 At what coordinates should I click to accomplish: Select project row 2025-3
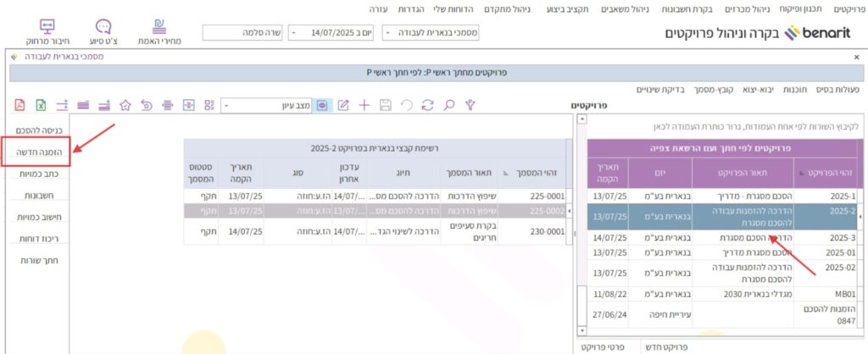[x=819, y=239]
